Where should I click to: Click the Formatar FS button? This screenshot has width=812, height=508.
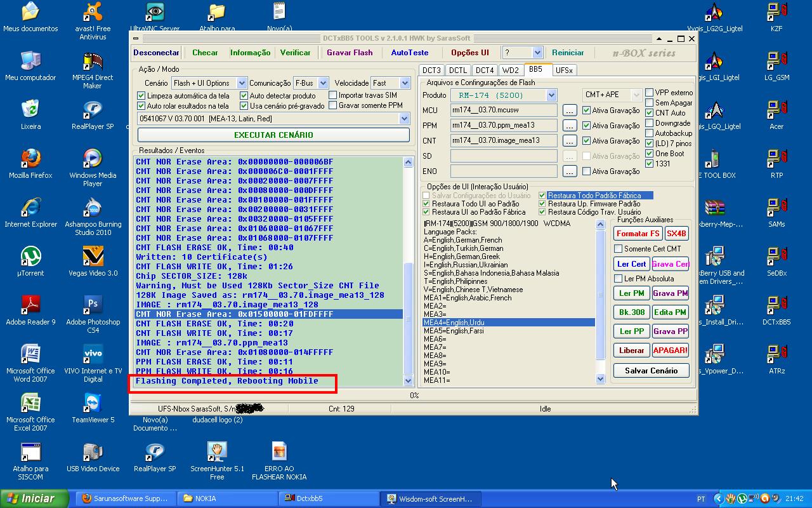click(x=638, y=234)
